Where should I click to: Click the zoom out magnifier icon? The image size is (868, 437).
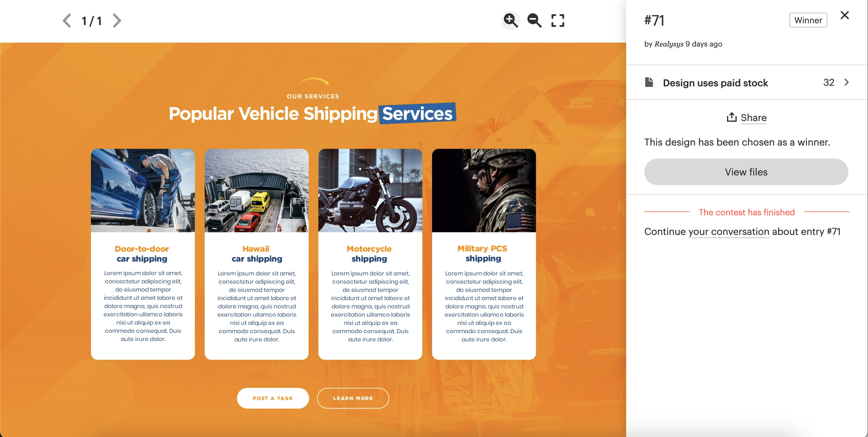point(534,21)
